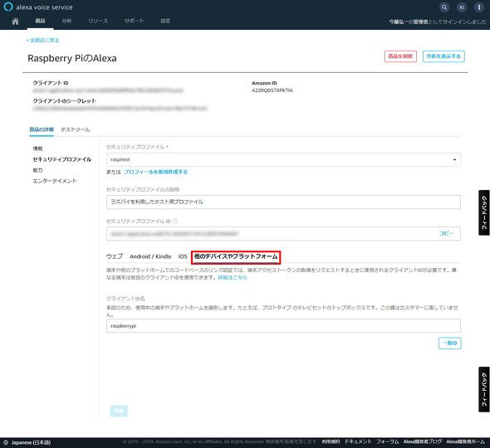Click the 分析を表示する button
The image size is (490, 448).
coord(443,56)
